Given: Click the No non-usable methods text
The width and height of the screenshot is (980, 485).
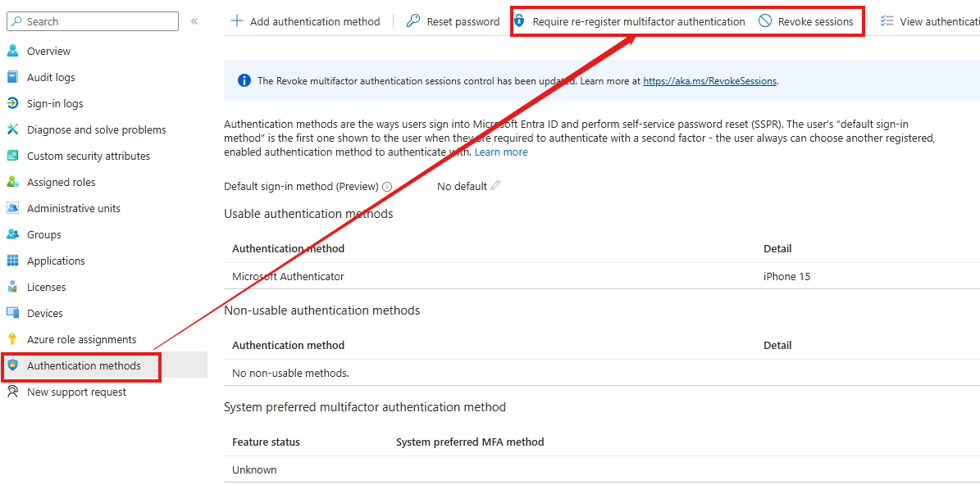Looking at the screenshot, I should [x=290, y=374].
